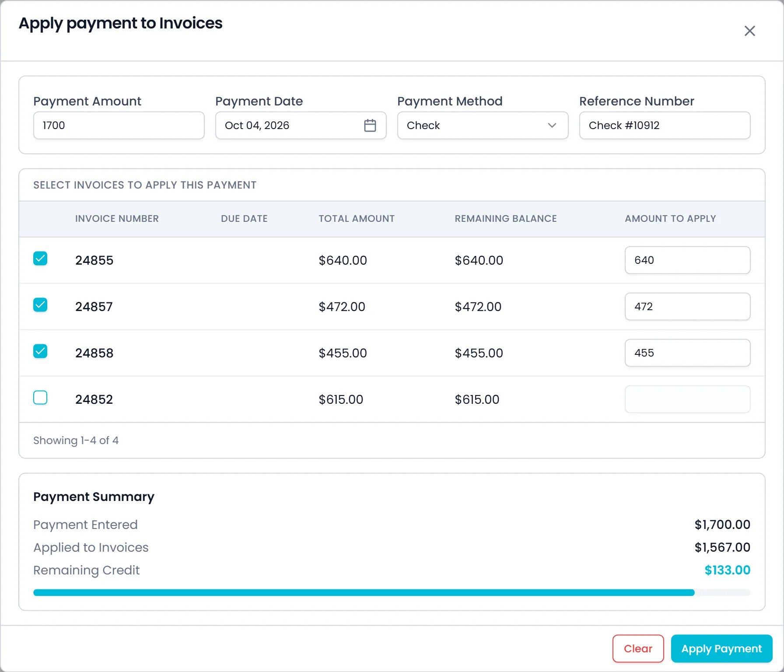
Task: Select invoice number 24852 text
Action: coord(94,399)
